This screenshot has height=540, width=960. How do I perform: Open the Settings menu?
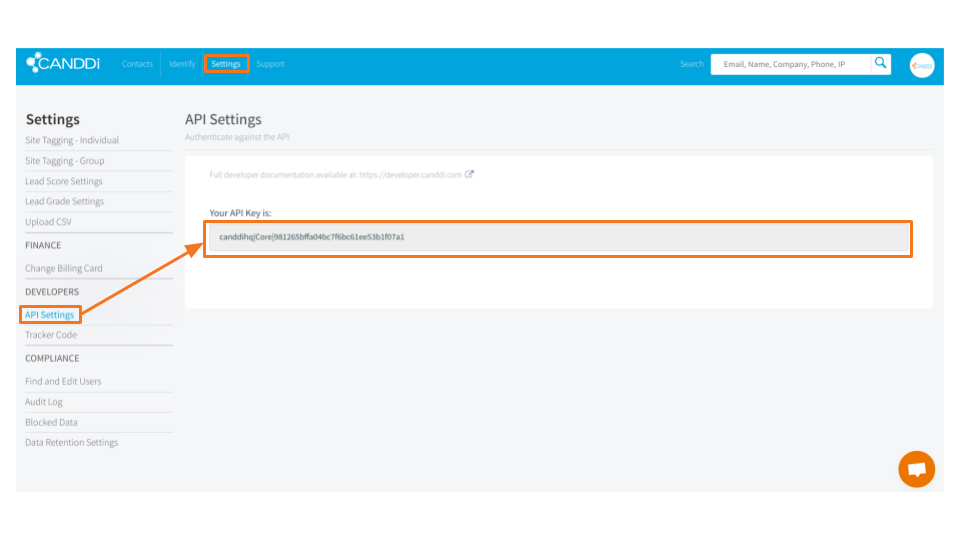226,64
